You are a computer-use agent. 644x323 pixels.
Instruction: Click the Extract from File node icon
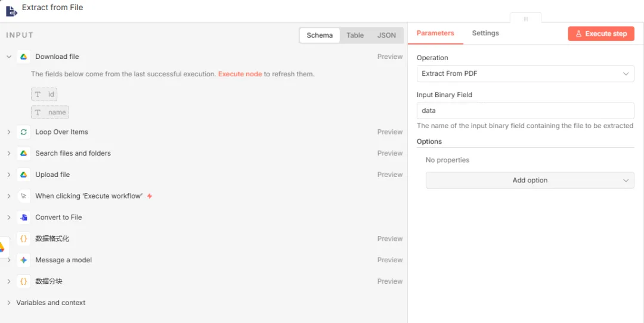coord(11,10)
